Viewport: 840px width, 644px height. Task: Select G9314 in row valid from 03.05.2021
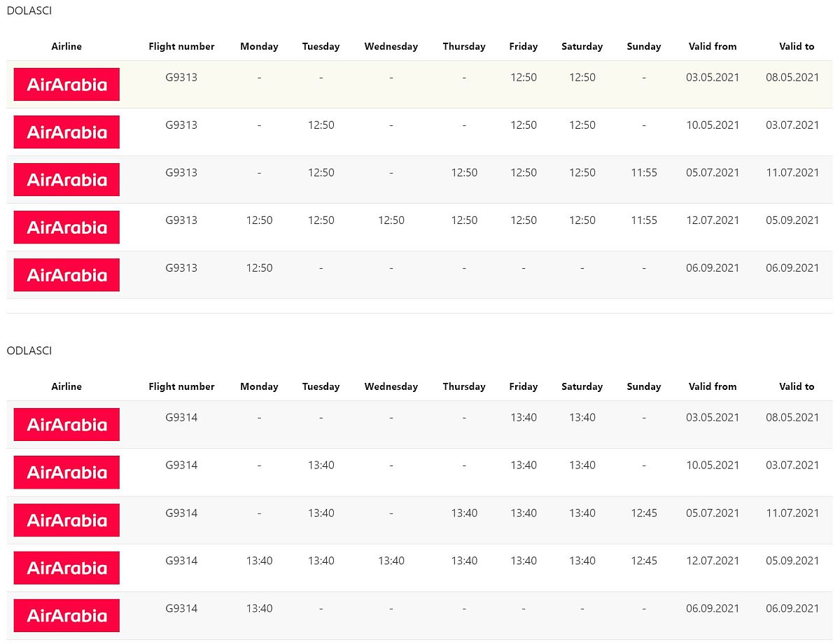(x=181, y=417)
